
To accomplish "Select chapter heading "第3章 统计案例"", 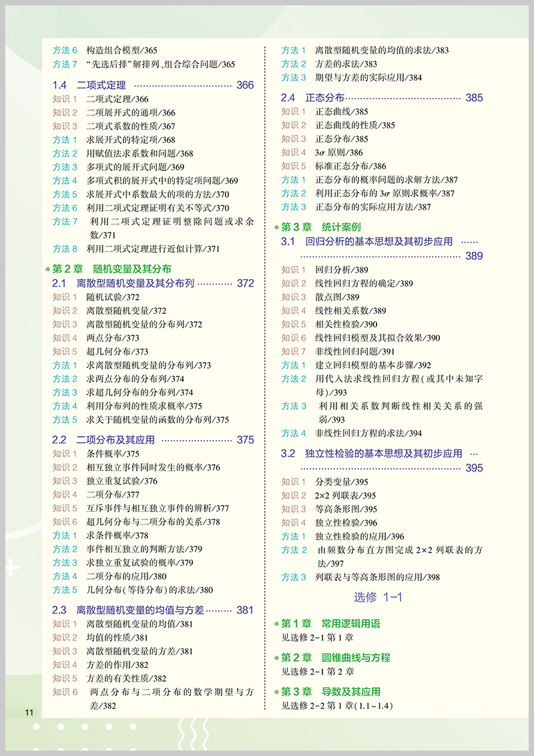I will [320, 227].
